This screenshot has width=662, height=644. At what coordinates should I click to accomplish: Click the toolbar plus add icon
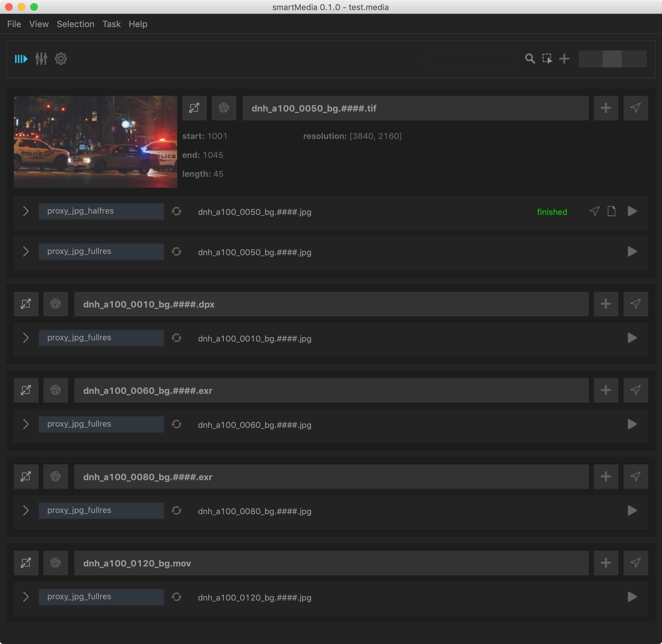(564, 59)
